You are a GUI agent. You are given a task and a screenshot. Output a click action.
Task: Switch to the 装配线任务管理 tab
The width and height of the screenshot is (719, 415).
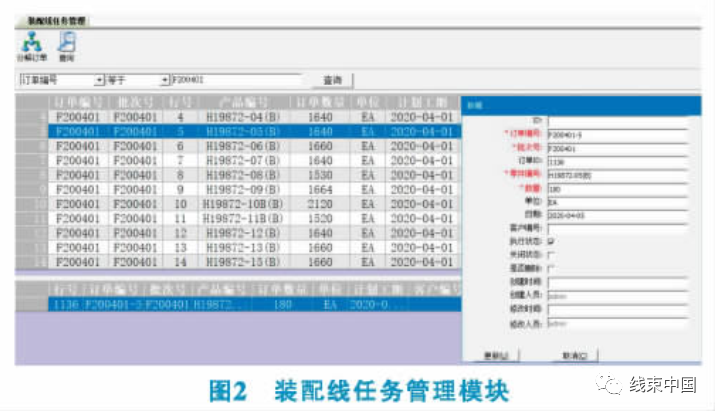(56, 21)
